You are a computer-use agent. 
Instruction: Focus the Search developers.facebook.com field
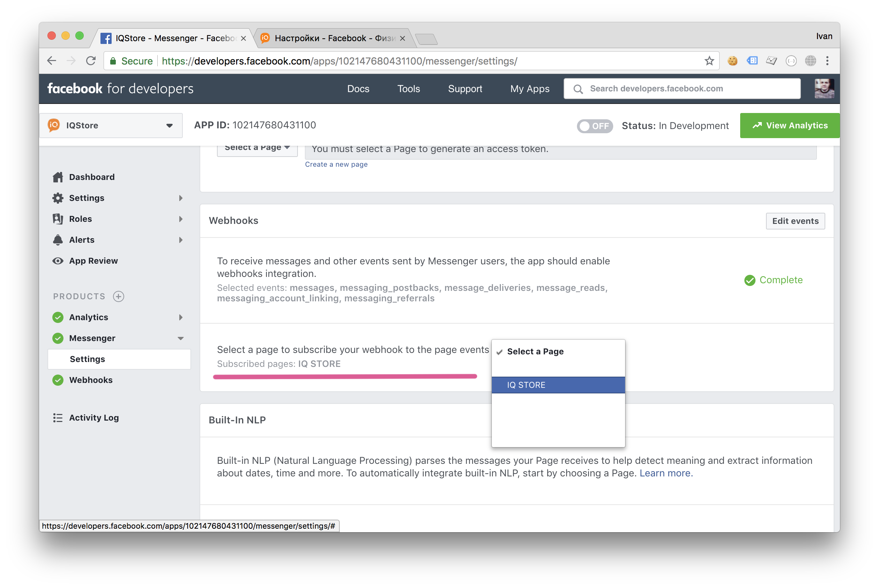click(x=682, y=89)
